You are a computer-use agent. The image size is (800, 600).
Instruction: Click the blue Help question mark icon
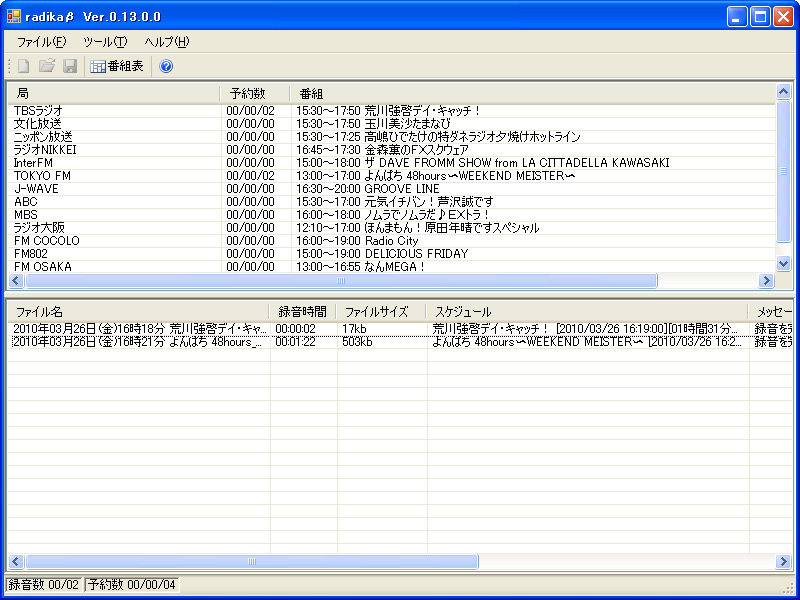(x=166, y=66)
